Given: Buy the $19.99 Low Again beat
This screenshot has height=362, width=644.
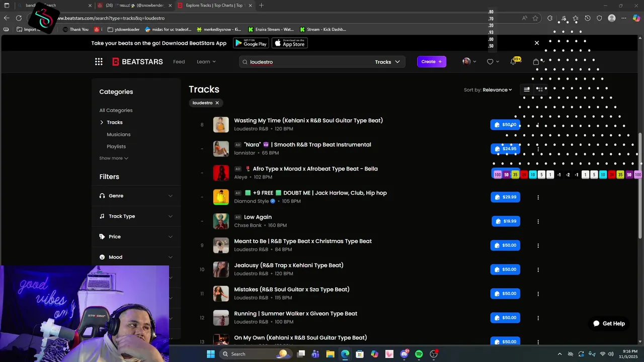Looking at the screenshot, I should pos(506,221).
